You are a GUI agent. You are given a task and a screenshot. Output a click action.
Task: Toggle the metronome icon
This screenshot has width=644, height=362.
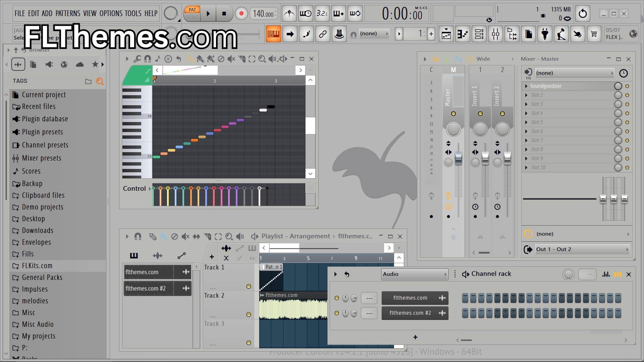[x=289, y=13]
